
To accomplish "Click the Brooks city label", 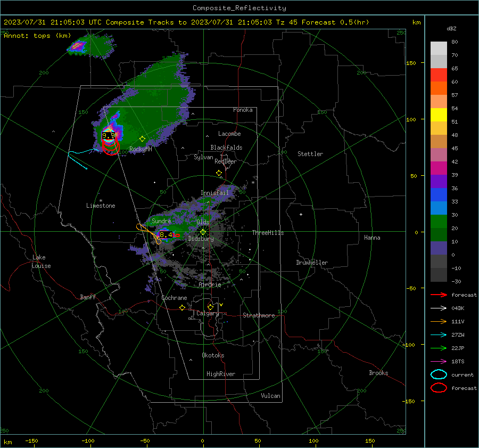I will tap(378, 373).
